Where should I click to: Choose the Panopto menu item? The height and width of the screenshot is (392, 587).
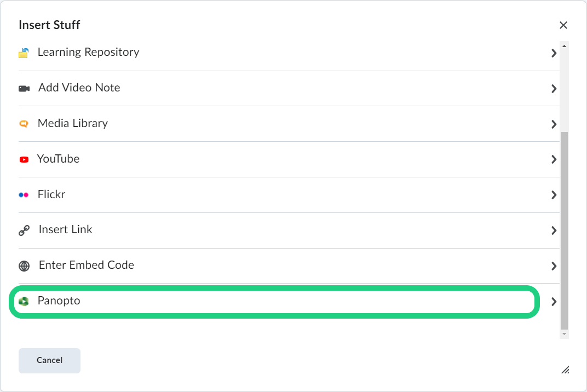click(59, 301)
